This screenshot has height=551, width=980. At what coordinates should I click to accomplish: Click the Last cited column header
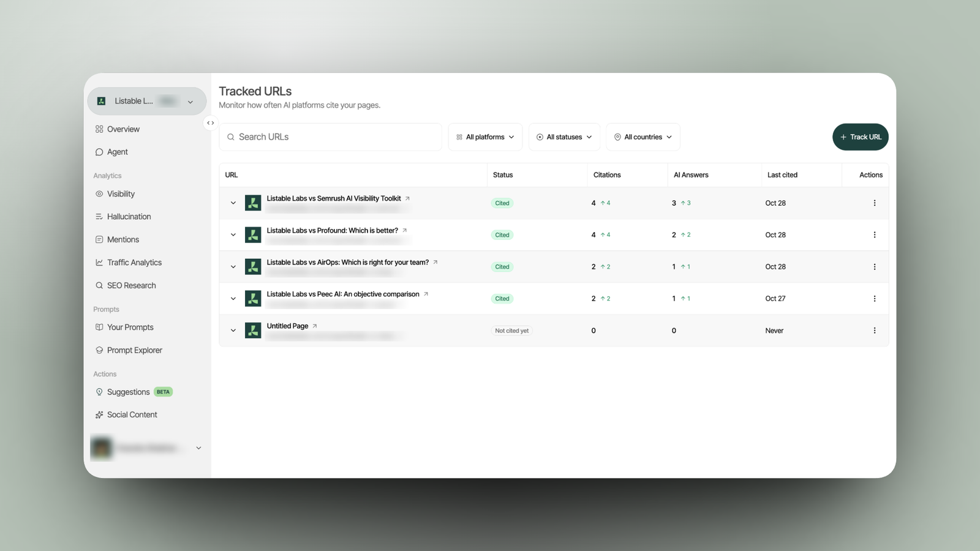(782, 175)
